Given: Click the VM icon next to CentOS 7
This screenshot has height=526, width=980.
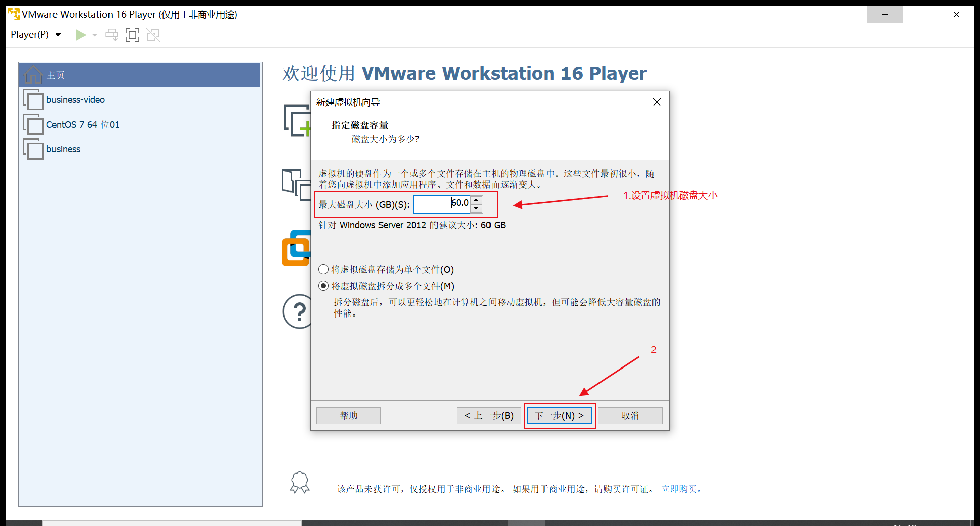Looking at the screenshot, I should click(x=33, y=124).
